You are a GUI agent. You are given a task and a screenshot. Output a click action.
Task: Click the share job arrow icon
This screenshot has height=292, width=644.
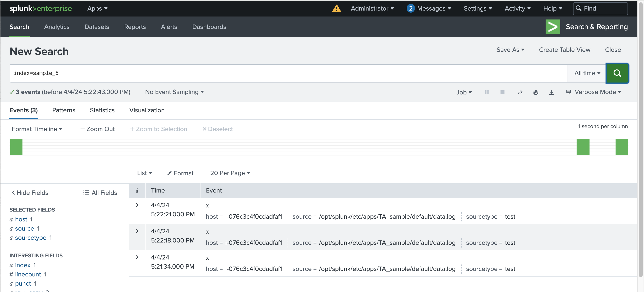point(520,92)
